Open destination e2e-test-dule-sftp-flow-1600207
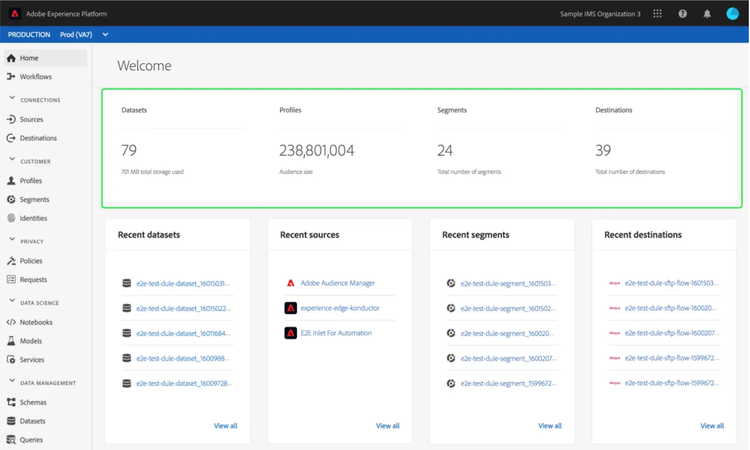750x450 pixels. tap(672, 333)
